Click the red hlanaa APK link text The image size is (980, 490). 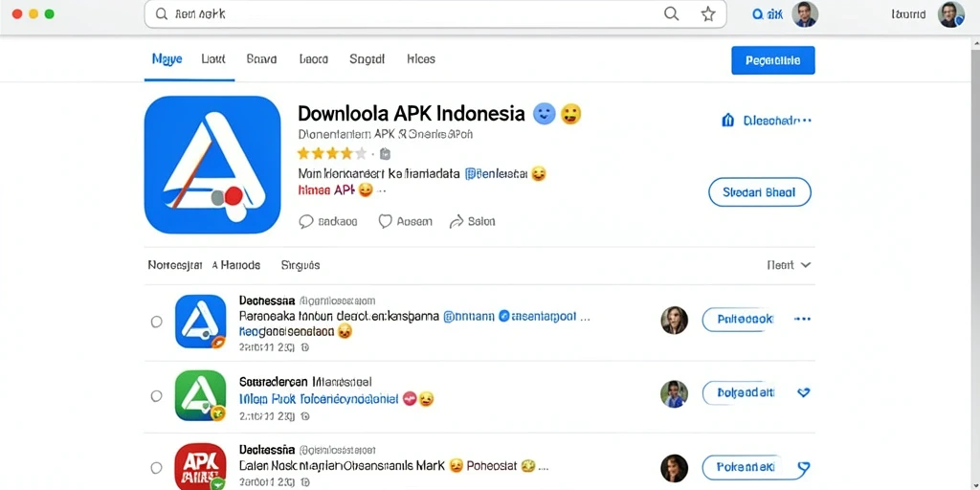point(326,190)
